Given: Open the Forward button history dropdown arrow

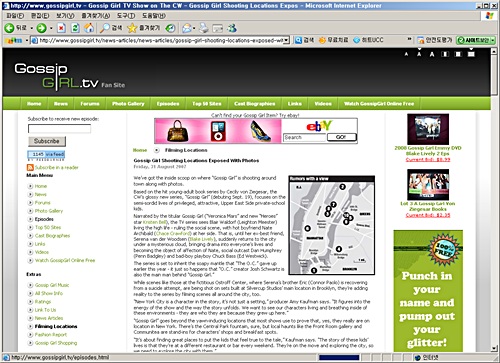Looking at the screenshot, I should click(51, 28).
